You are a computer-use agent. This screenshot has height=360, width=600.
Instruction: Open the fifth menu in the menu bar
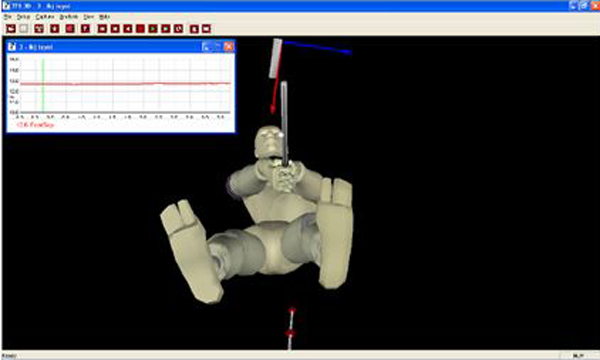click(88, 17)
